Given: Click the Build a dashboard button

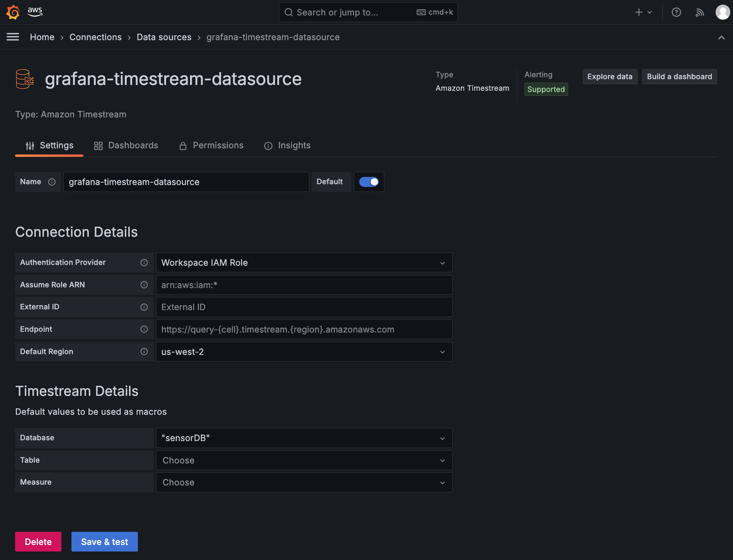Looking at the screenshot, I should [x=679, y=76].
